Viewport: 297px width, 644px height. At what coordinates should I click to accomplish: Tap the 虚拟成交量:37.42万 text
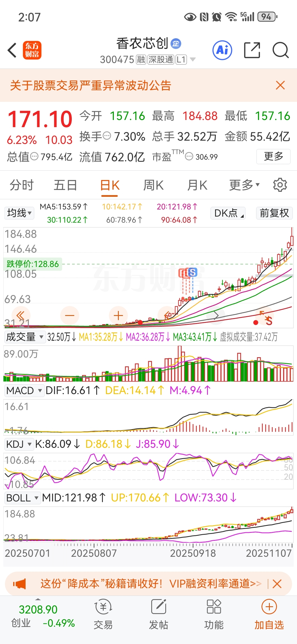click(249, 337)
